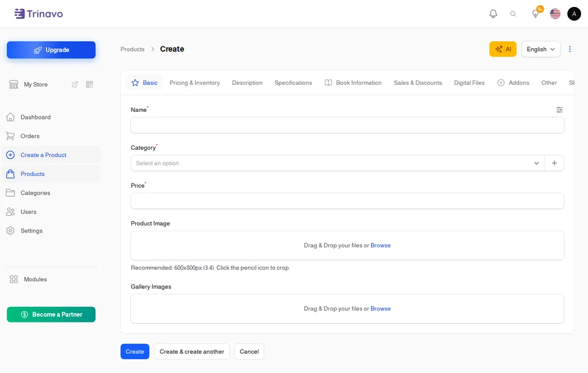This screenshot has height=373, width=588.
Task: Browse files for Product Image
Action: click(381, 246)
